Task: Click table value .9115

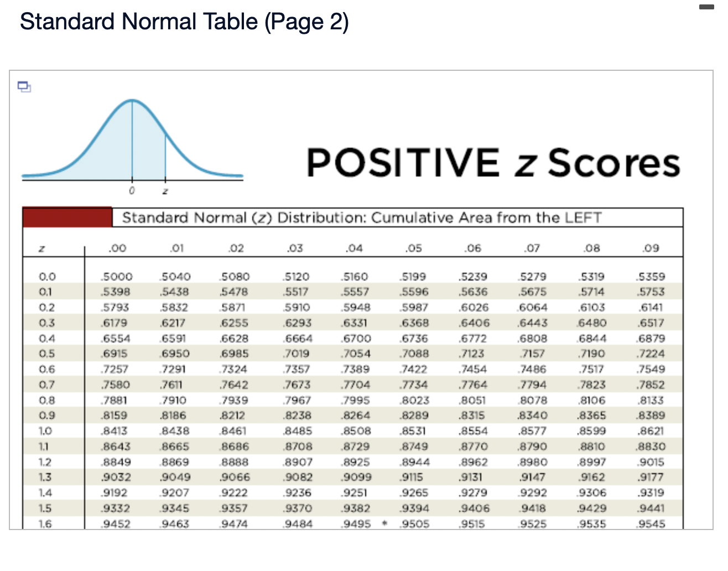Action: click(411, 477)
